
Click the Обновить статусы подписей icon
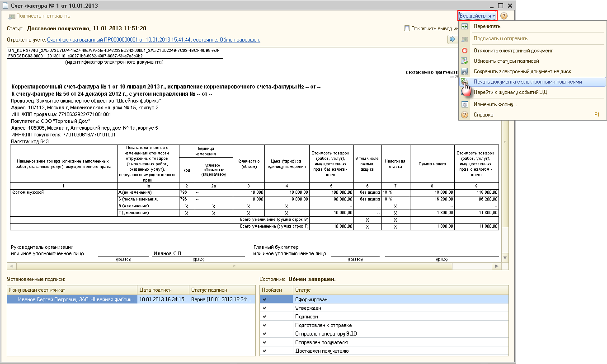coord(464,61)
